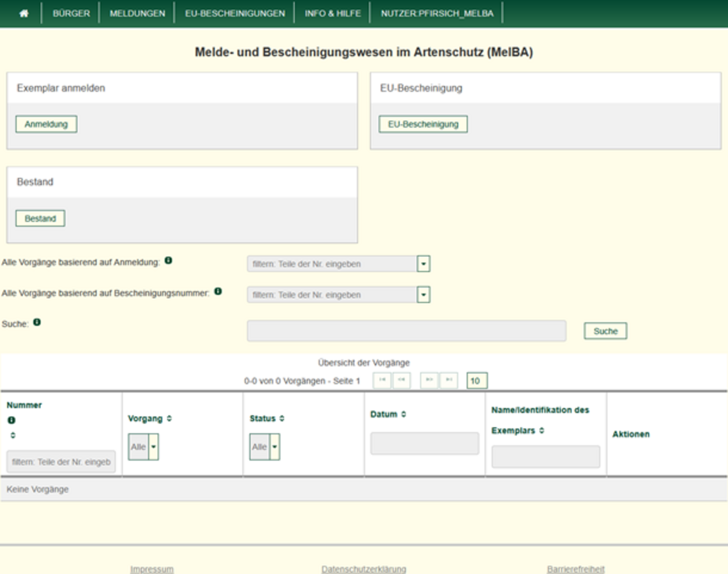This screenshot has width=728, height=574.
Task: Open the Vorgang column filter dropdown
Action: coord(153,447)
